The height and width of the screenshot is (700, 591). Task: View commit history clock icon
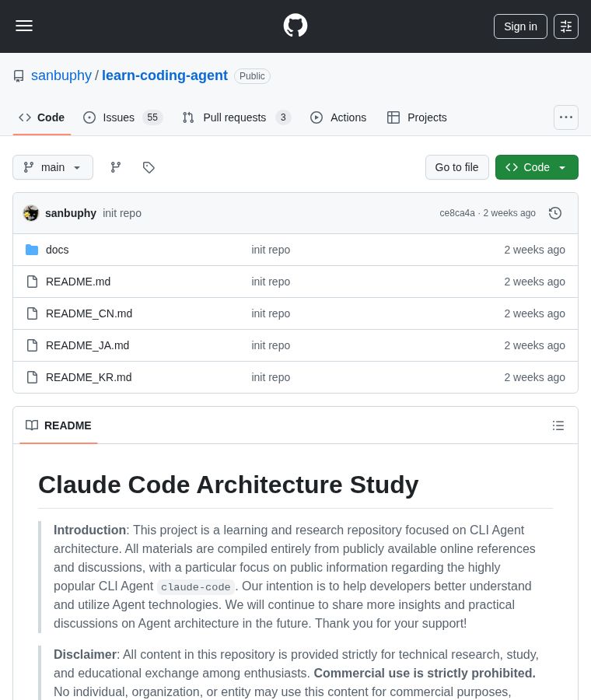[555, 213]
